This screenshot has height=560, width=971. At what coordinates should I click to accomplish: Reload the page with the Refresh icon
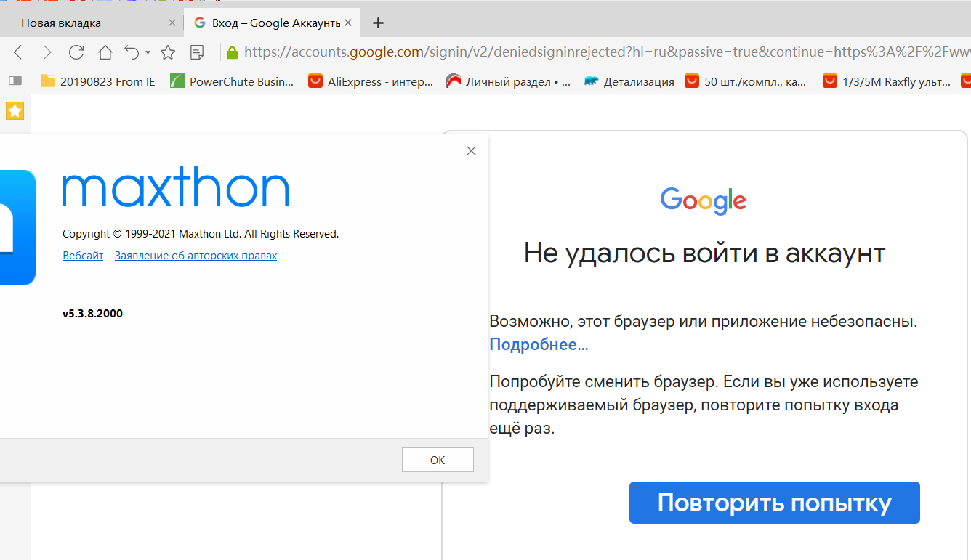tap(76, 52)
